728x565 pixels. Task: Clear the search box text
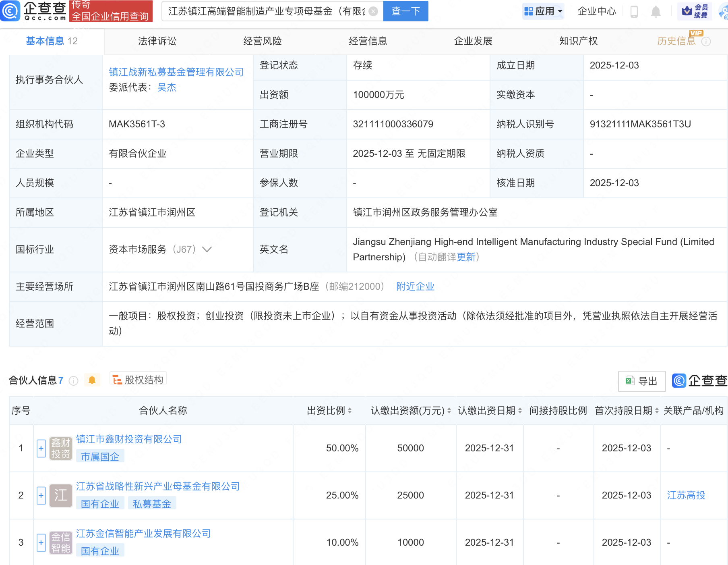coord(373,11)
